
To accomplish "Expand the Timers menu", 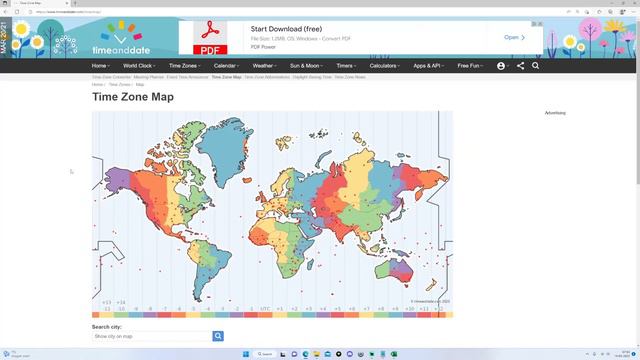I will (346, 66).
